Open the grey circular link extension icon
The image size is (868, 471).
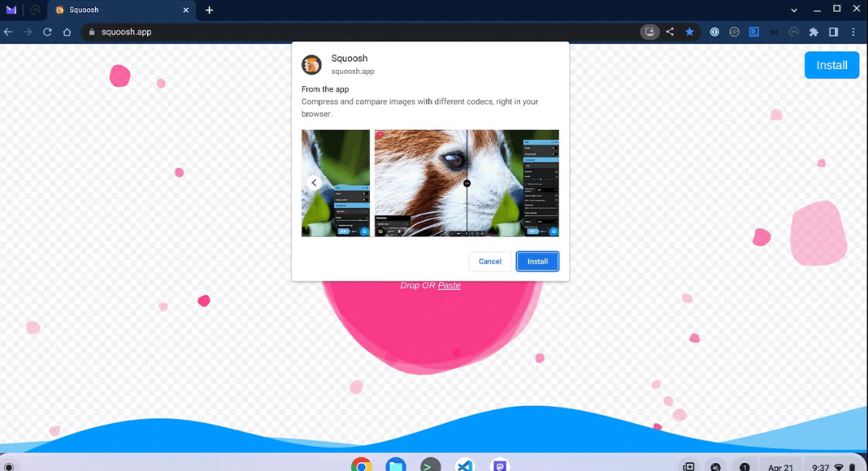pos(734,32)
